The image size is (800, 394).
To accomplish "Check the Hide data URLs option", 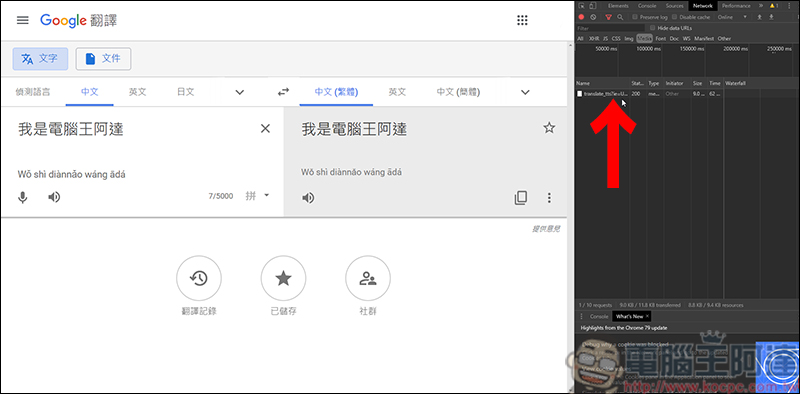I will tap(653, 28).
